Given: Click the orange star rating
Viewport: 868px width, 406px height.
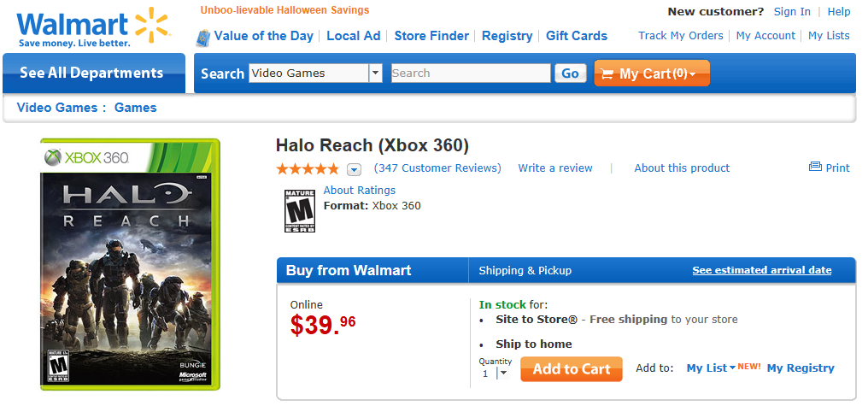Looking at the screenshot, I should 307,168.
